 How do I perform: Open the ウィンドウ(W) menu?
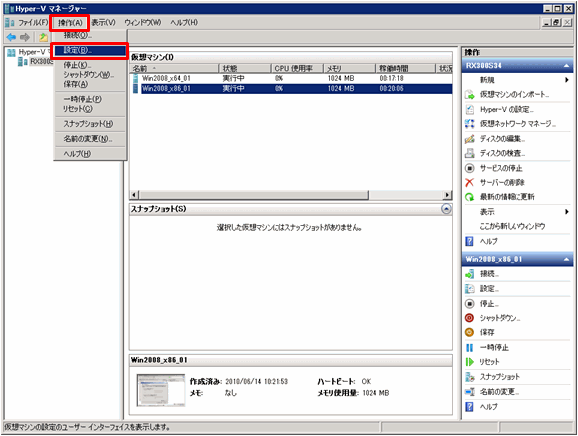coord(142,22)
